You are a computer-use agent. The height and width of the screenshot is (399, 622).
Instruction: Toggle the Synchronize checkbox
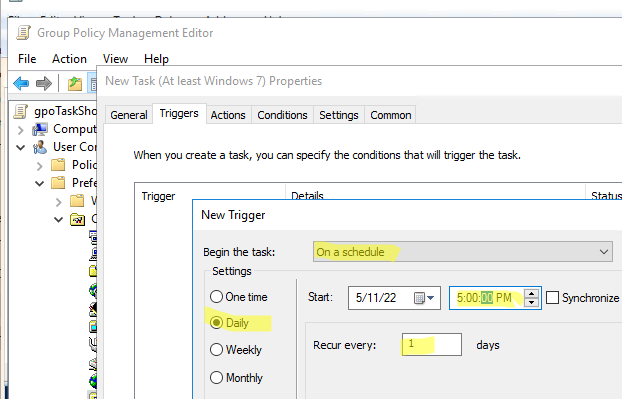[x=553, y=297]
